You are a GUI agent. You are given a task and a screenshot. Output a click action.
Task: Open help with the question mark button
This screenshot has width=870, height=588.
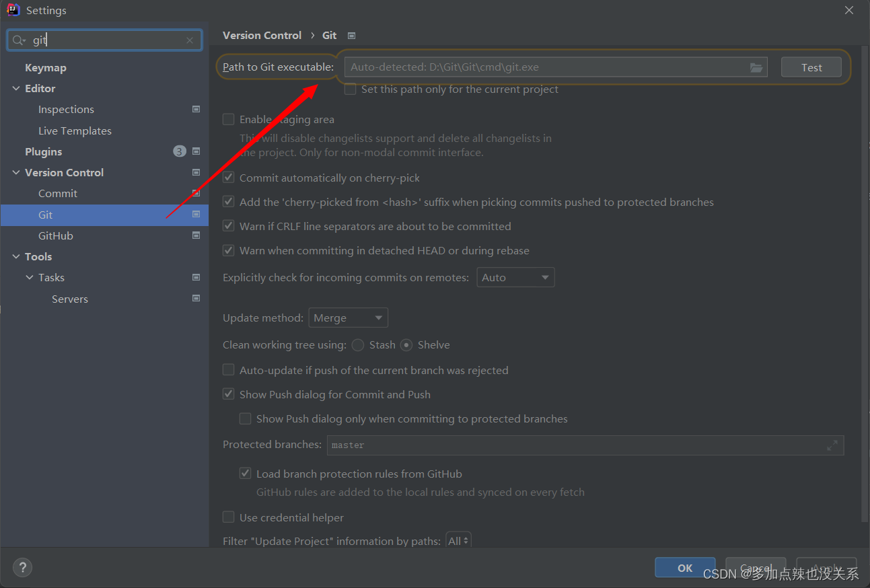point(22,568)
